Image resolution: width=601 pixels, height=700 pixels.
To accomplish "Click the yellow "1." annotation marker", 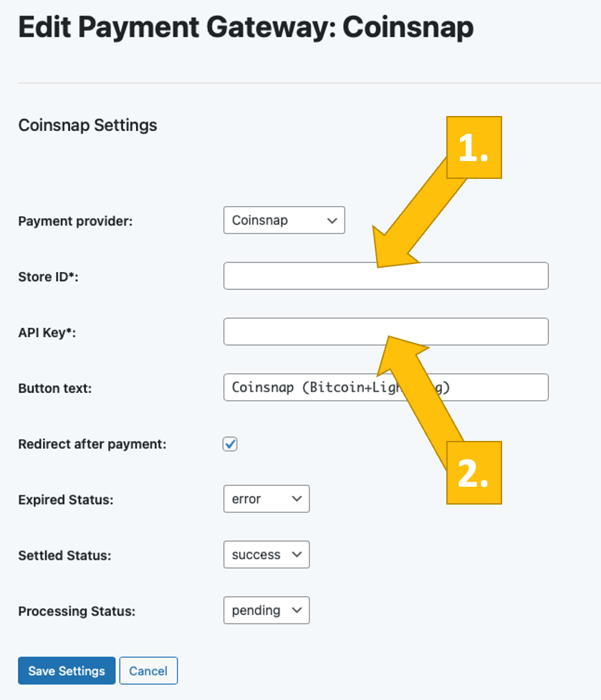I will click(x=473, y=147).
